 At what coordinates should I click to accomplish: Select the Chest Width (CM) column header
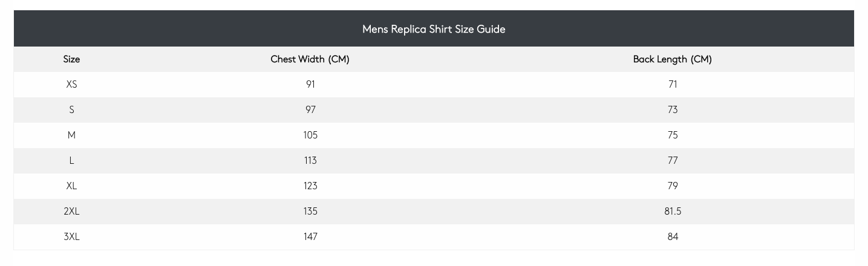tap(310, 59)
